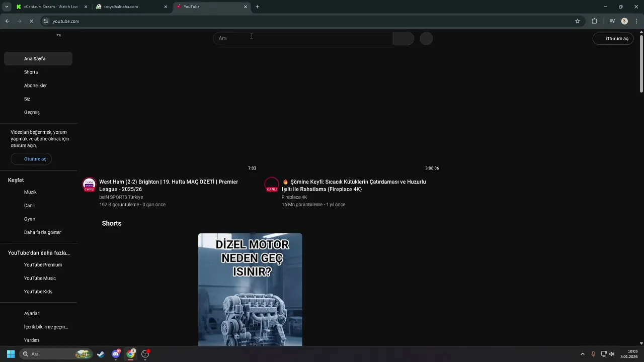This screenshot has height=362, width=644.
Task: Open Siz in the sidebar
Action: click(x=38, y=99)
